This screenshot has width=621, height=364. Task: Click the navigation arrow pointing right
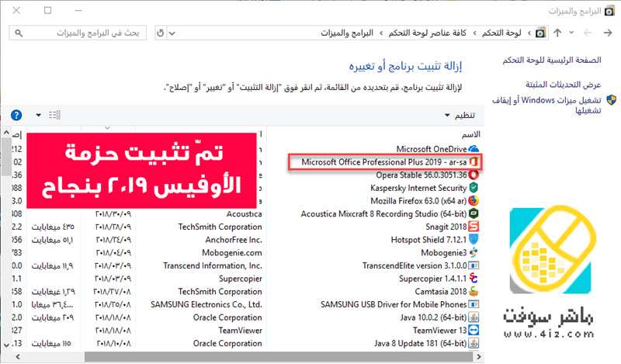tap(608, 33)
